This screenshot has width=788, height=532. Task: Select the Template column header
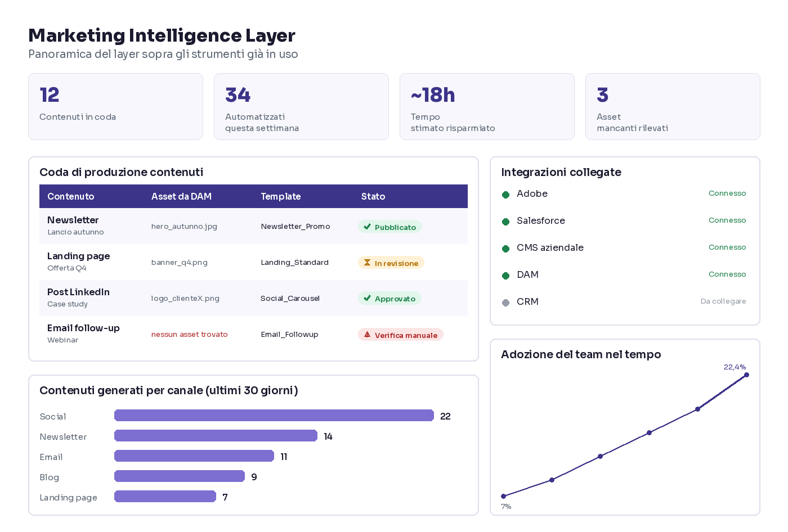[280, 196]
